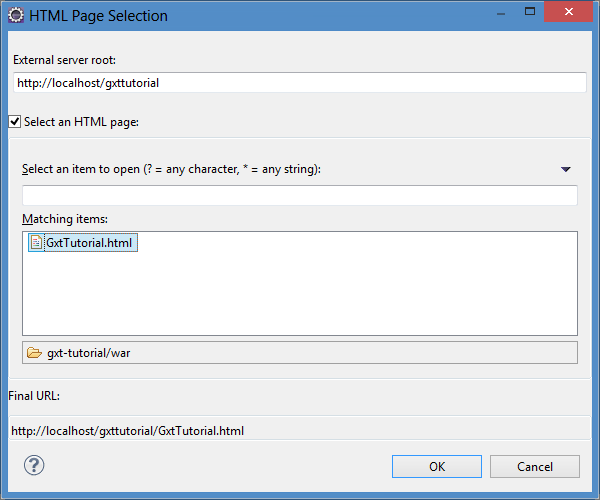Click the help question mark icon

pyautogui.click(x=34, y=465)
